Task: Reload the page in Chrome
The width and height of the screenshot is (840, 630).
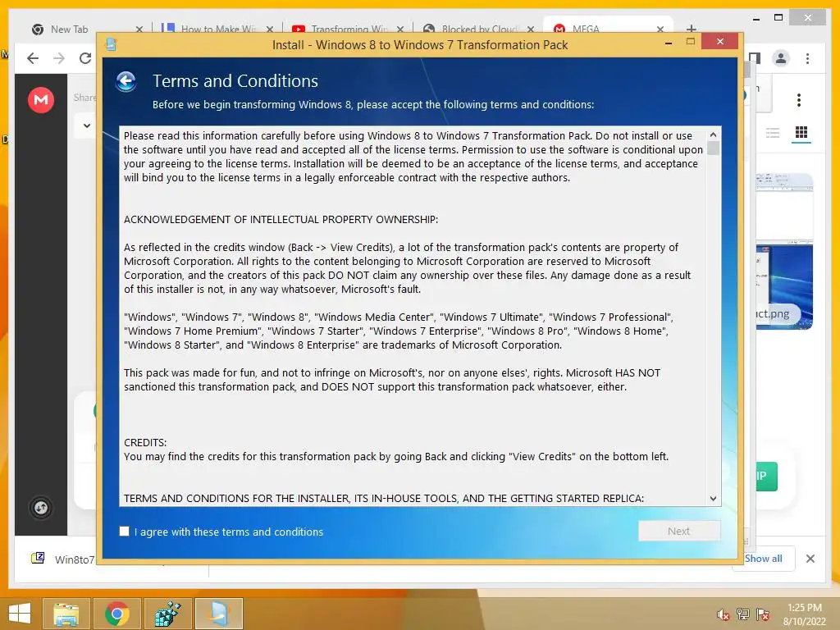Action: tap(85, 58)
